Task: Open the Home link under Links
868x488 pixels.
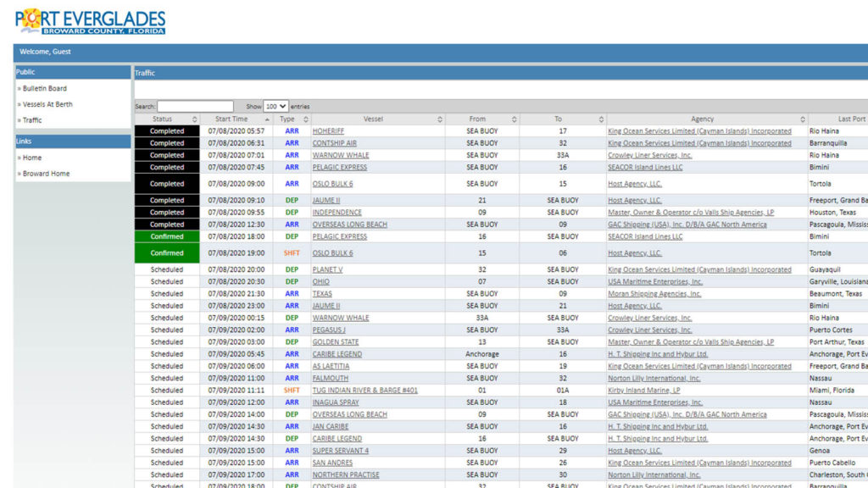Action: point(32,158)
